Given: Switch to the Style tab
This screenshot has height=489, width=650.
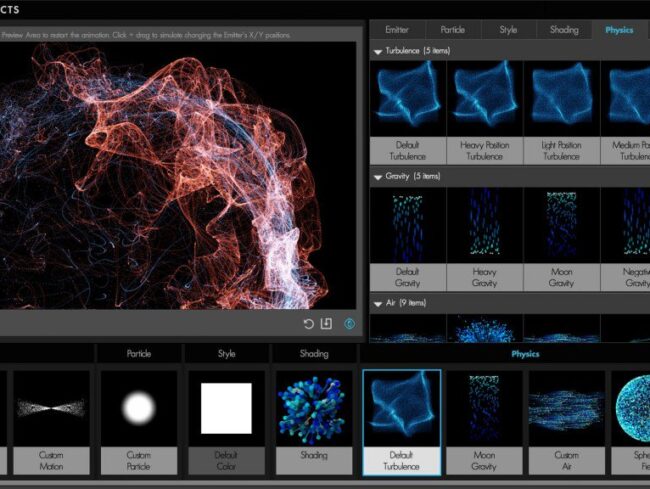Looking at the screenshot, I should (x=508, y=30).
